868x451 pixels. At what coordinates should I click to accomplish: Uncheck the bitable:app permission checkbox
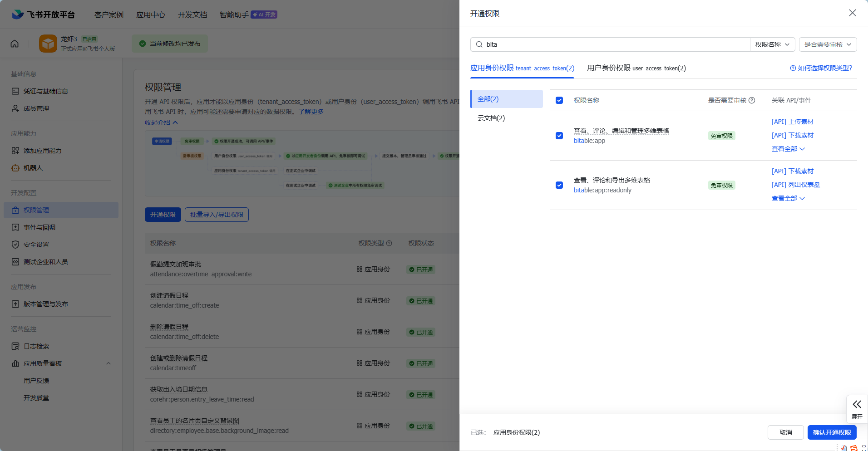(559, 136)
